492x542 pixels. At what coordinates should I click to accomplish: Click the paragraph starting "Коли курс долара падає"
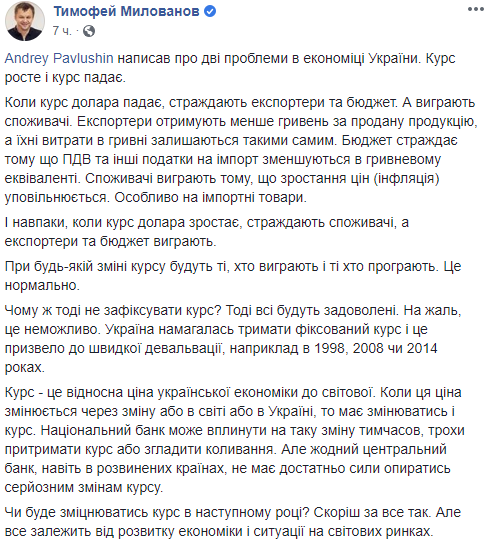tap(241, 150)
